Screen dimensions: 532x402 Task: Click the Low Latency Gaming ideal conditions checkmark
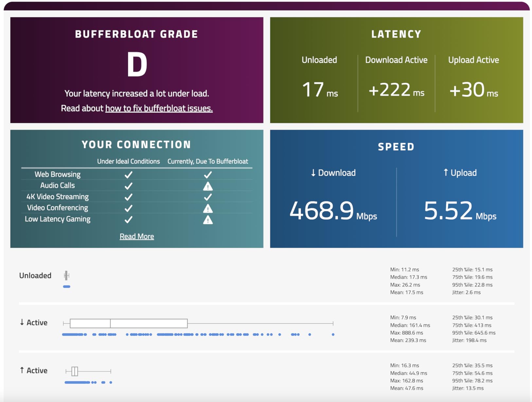coord(129,219)
